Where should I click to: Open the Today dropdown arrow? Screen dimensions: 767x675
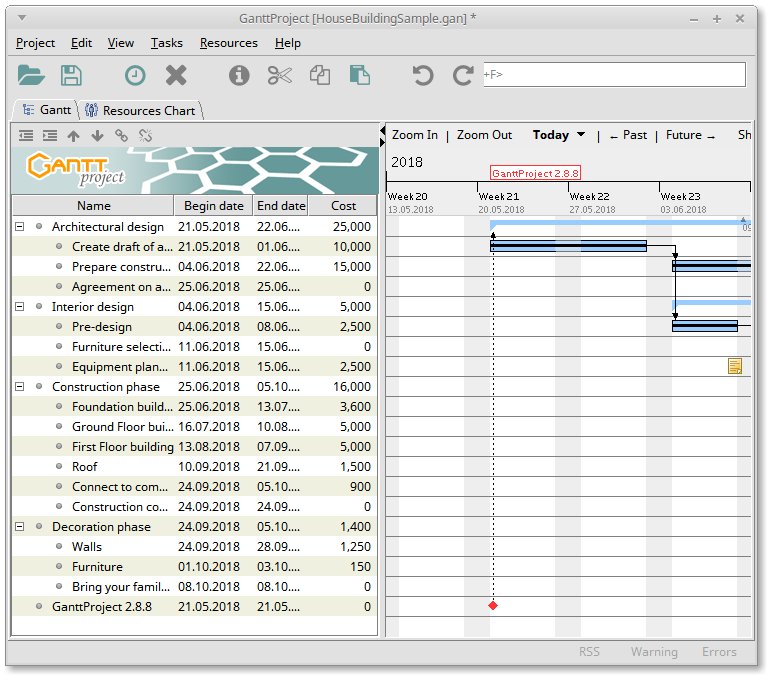pos(581,134)
